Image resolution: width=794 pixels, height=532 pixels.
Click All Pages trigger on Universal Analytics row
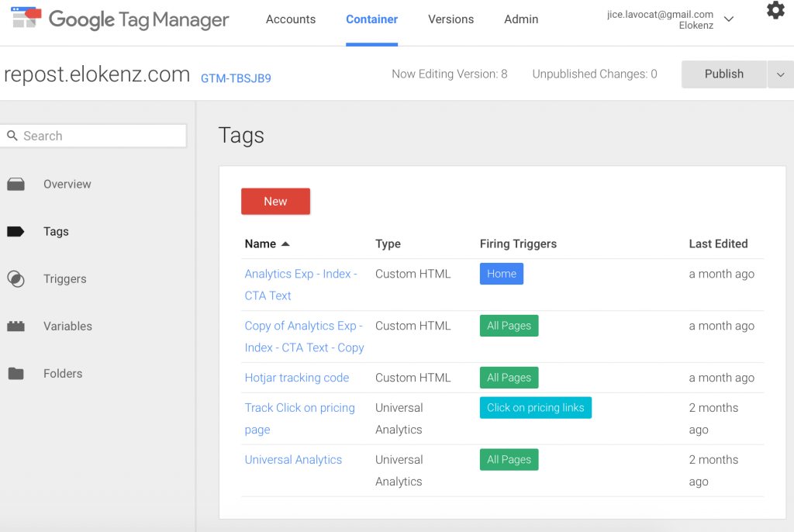coord(509,460)
